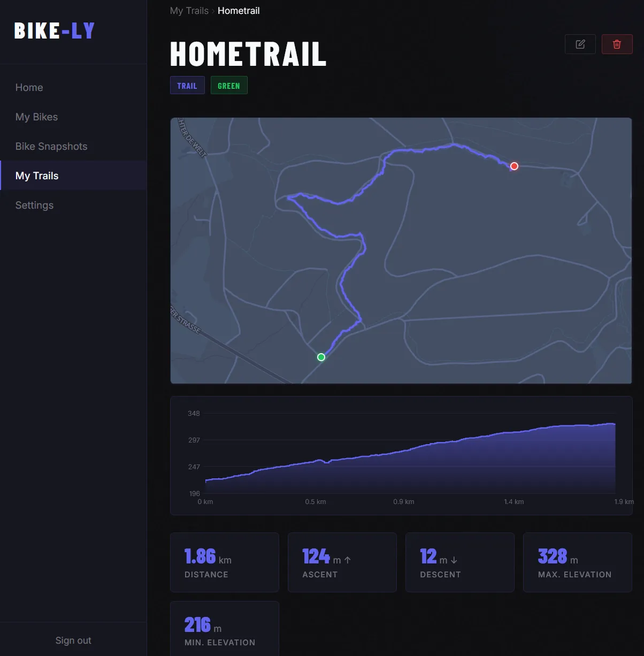Switch to Bike Snapshots section

click(51, 146)
